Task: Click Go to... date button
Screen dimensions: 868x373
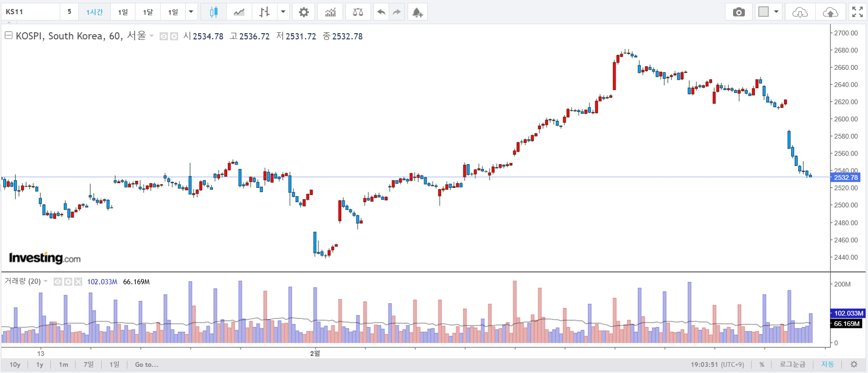Action: point(146,364)
